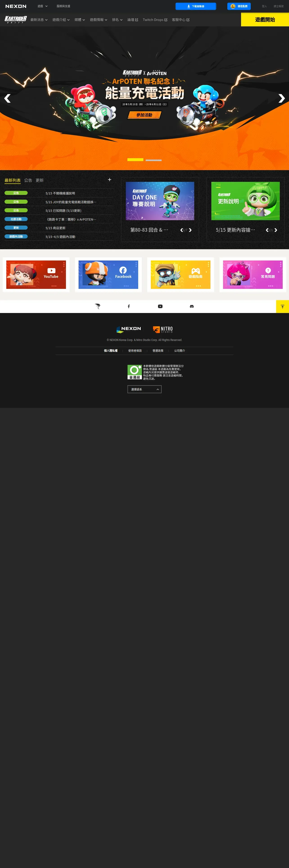The width and height of the screenshot is (289, 868).
Task: Open news item 5/15 不關機維護說明
Action: 60,193
